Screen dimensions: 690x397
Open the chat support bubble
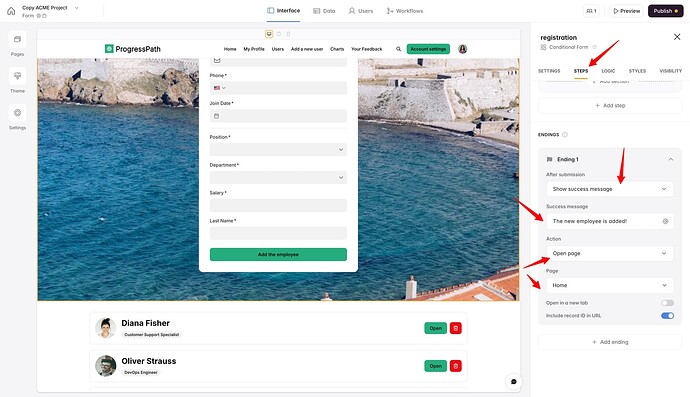coord(514,381)
